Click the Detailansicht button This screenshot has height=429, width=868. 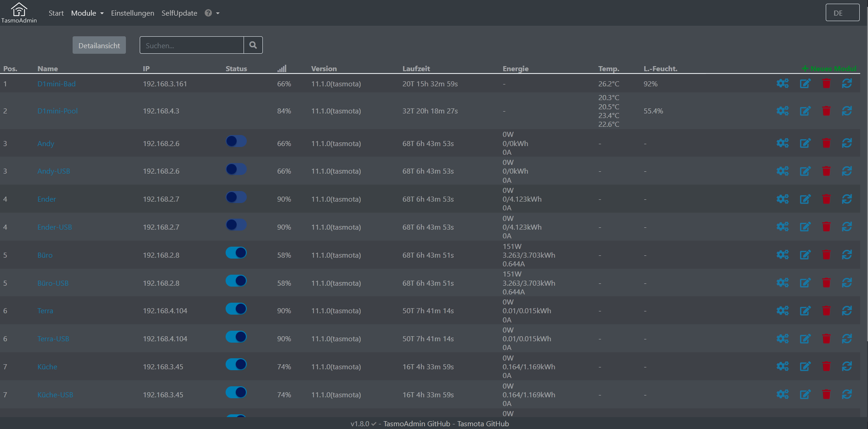coord(99,45)
